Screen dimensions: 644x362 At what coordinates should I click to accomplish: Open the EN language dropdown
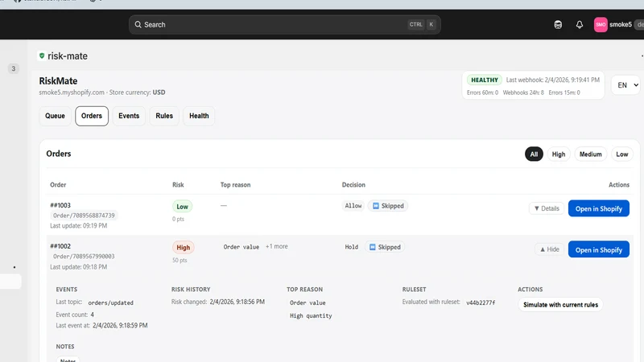click(x=625, y=85)
